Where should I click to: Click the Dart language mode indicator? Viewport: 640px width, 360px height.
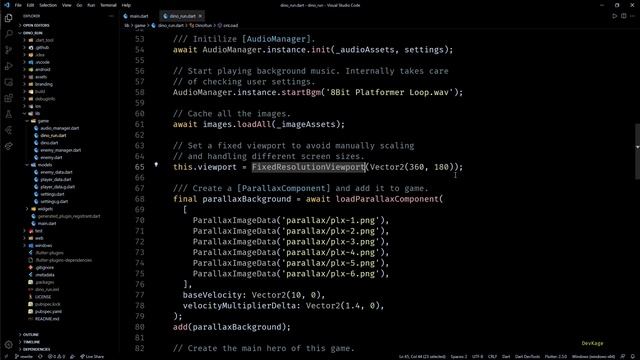[506, 356]
